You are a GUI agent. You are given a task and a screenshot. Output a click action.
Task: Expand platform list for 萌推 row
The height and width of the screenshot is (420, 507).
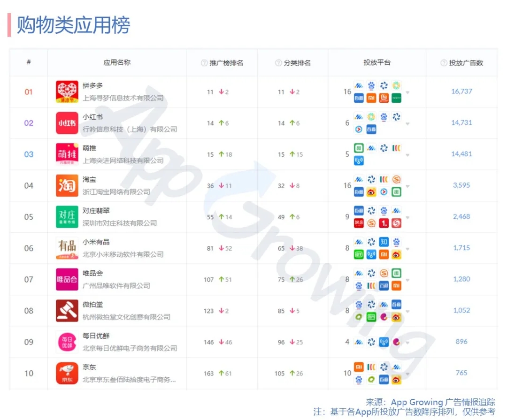pyautogui.click(x=407, y=155)
